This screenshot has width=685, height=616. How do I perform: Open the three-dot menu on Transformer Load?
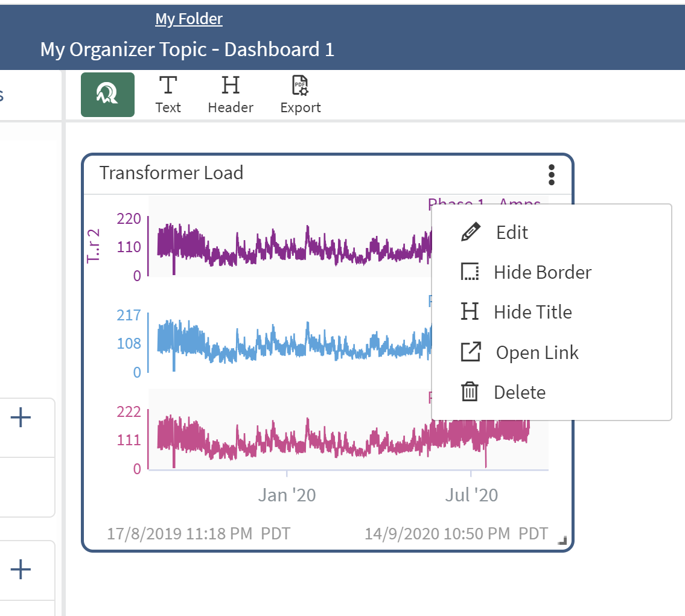[x=551, y=174]
